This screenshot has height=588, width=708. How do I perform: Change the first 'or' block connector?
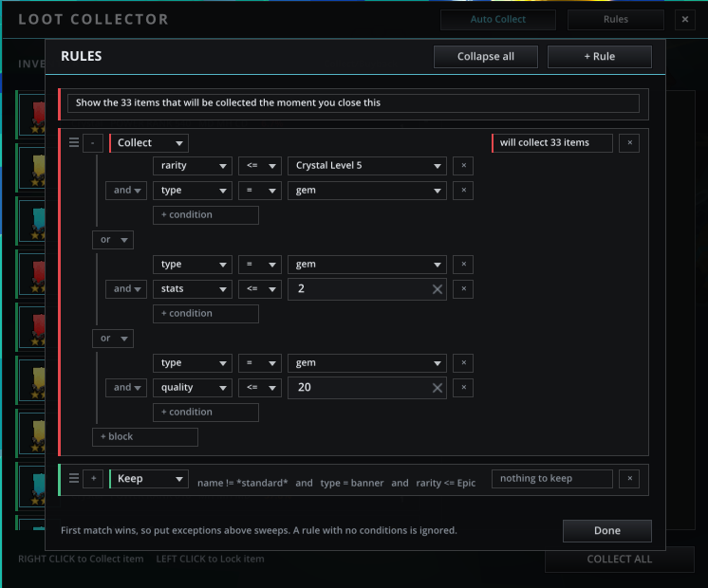click(x=113, y=240)
